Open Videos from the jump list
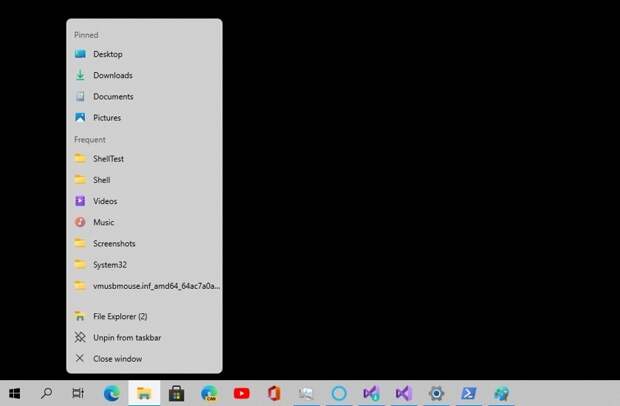Image resolution: width=620 pixels, height=406 pixels. [x=144, y=201]
